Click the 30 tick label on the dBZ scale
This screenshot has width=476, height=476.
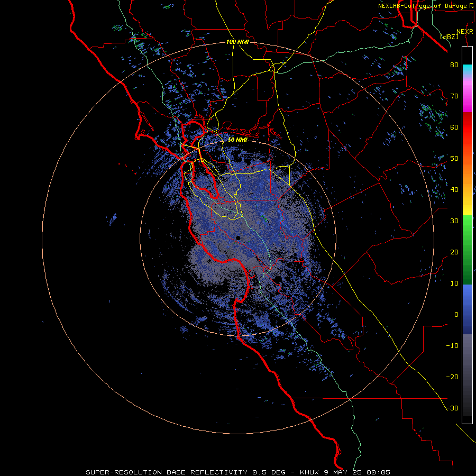click(x=454, y=221)
